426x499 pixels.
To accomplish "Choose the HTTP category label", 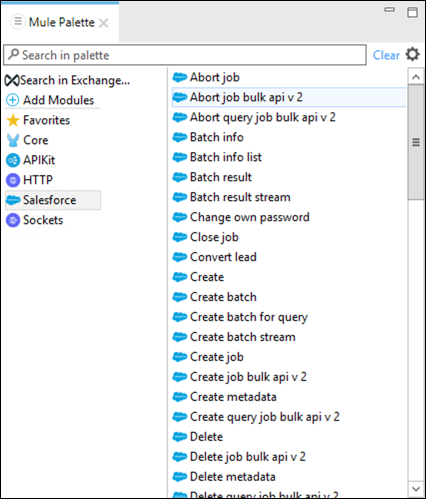I will click(38, 180).
